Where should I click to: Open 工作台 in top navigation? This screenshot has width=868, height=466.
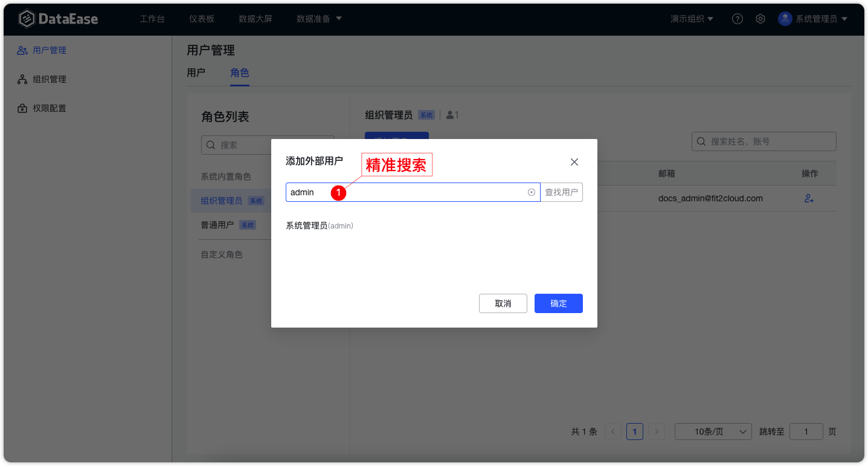152,19
